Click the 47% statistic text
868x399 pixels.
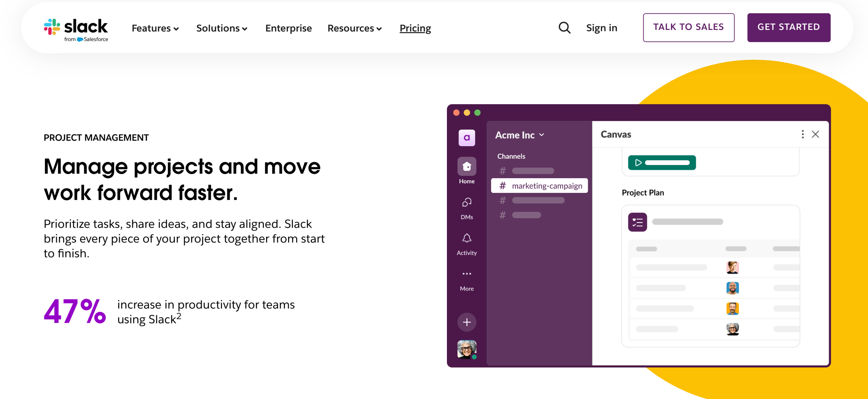(75, 311)
